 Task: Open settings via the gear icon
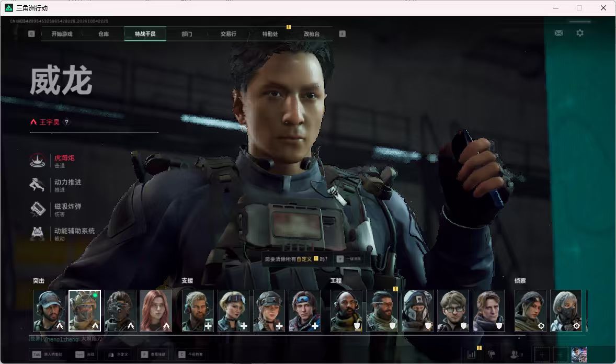click(580, 33)
